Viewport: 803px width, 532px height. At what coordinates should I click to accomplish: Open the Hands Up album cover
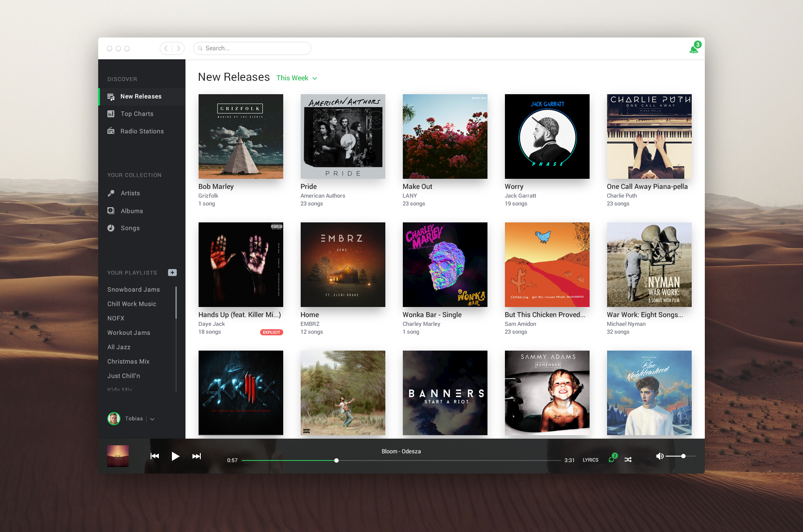pyautogui.click(x=241, y=265)
